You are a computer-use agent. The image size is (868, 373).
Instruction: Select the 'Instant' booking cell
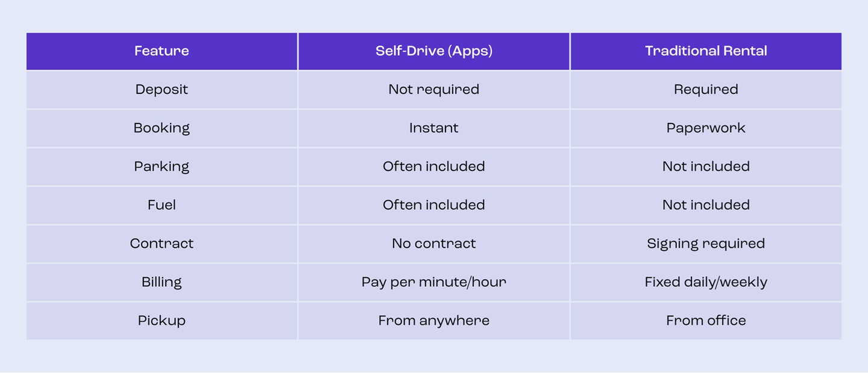(434, 128)
